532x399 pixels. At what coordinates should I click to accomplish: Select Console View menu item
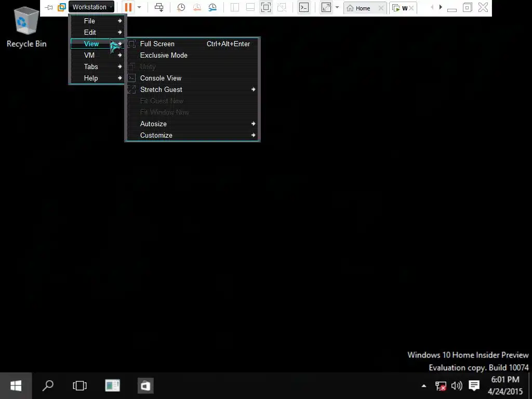pyautogui.click(x=192, y=78)
